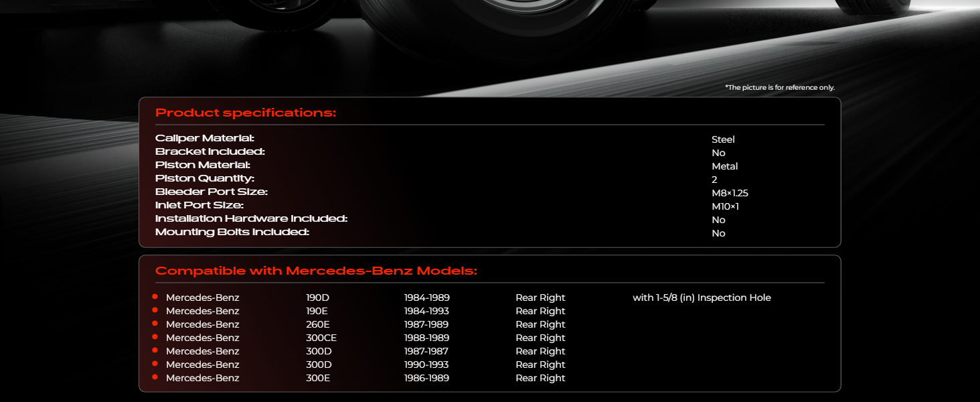Click the 'Mounting Bolts Included:' label
Image resolution: width=980 pixels, height=402 pixels.
pyautogui.click(x=232, y=232)
